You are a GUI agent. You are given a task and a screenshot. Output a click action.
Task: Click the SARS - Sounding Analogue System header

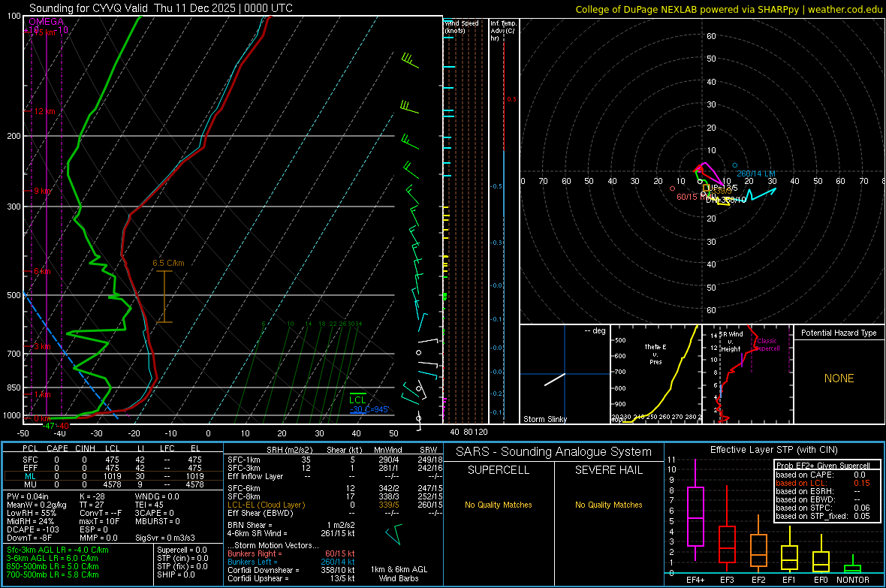pos(554,452)
